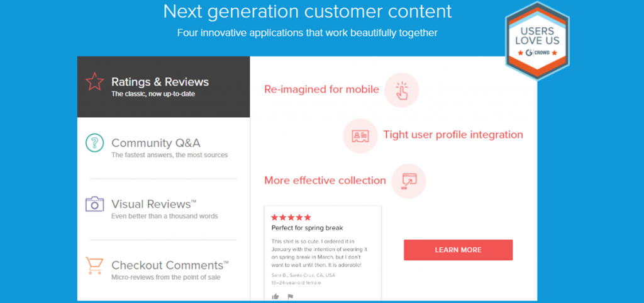The height and width of the screenshot is (303, 644).
Task: Flag the review using the flag icon
Action: click(290, 296)
